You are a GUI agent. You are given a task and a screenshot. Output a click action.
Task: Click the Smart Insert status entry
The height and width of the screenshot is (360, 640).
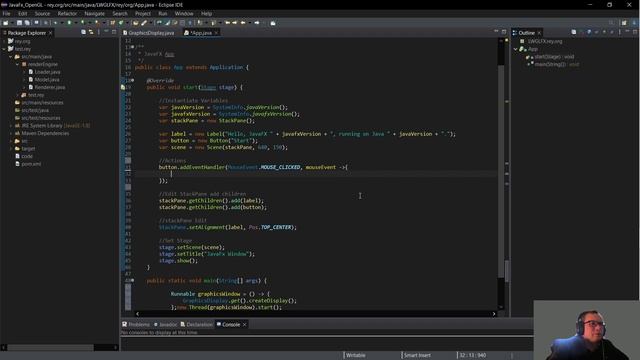point(417,355)
